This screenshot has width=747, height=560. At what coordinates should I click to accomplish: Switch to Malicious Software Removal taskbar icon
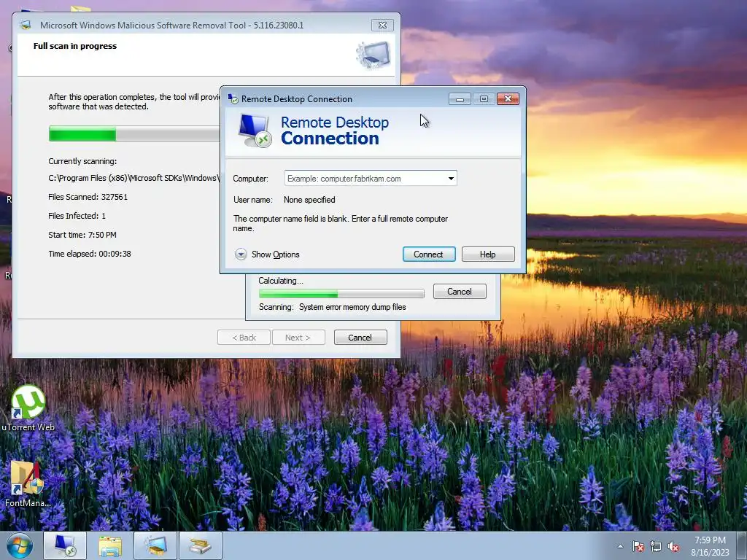click(155, 545)
